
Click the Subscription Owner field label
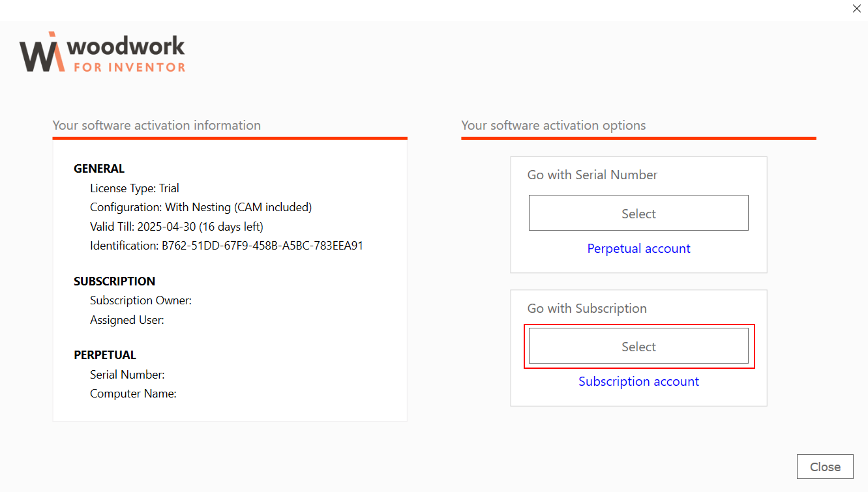[x=140, y=300]
